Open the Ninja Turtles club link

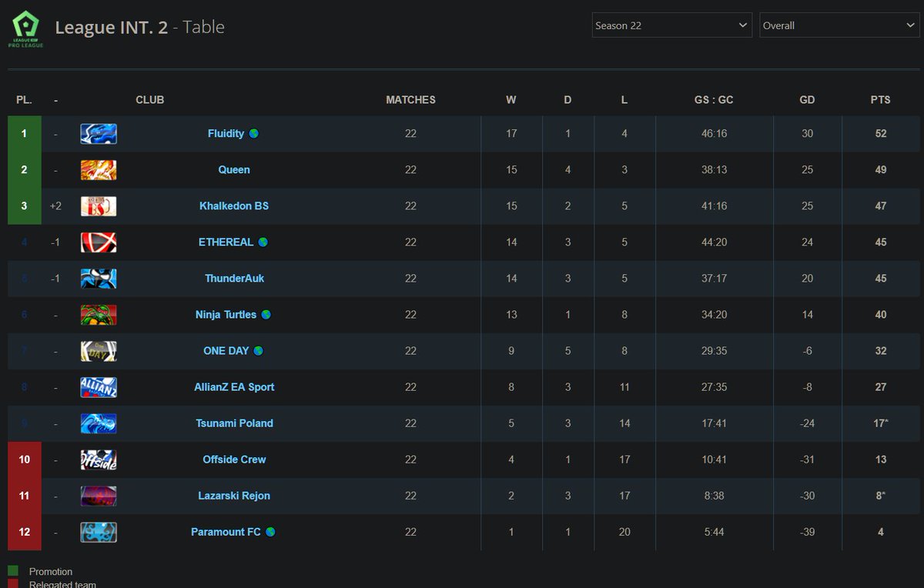coord(226,315)
